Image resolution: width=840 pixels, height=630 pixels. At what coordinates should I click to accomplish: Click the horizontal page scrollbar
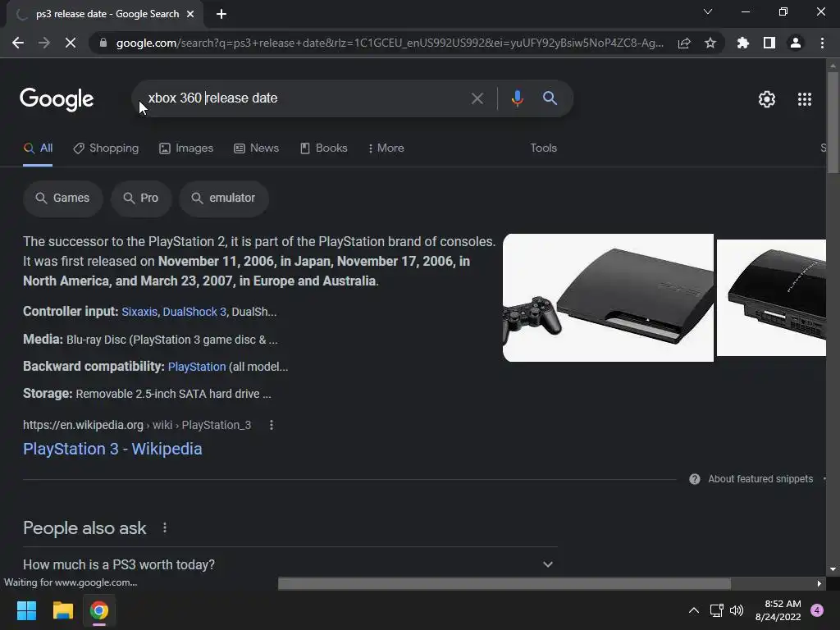pos(504,583)
